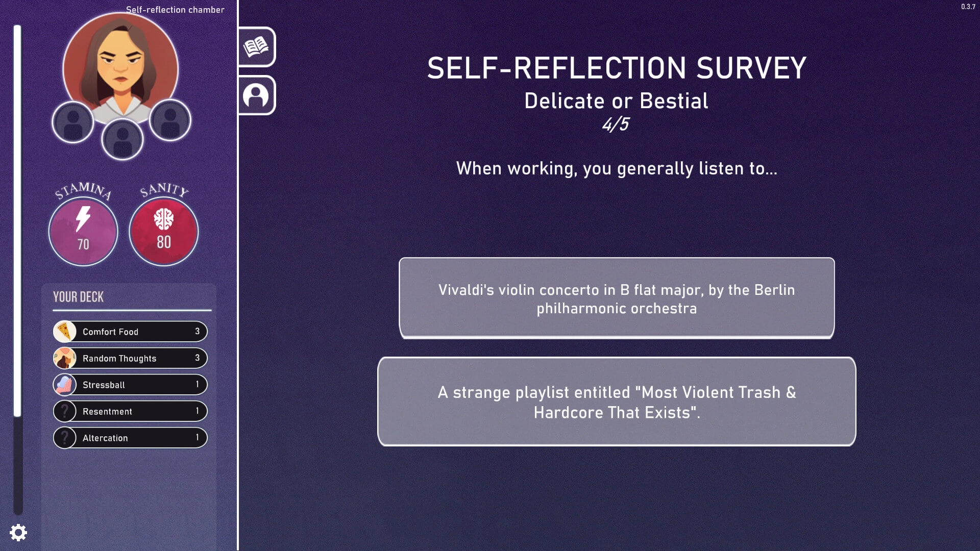Click the Resentment card entry
The height and width of the screenshot is (551, 980).
coord(131,411)
